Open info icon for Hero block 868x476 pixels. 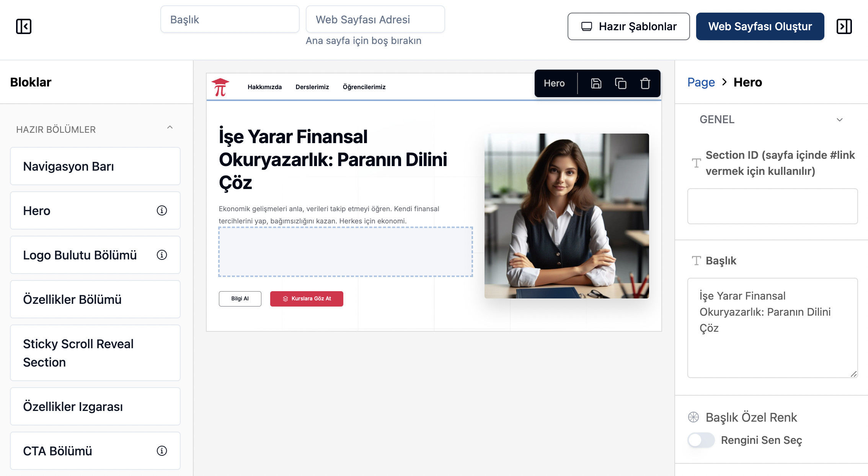click(x=162, y=210)
